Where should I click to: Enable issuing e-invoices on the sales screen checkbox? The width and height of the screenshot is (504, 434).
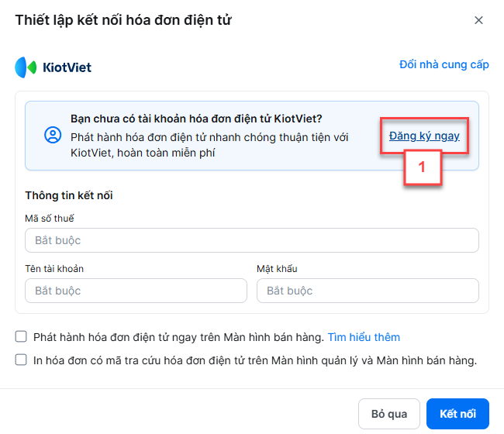pyautogui.click(x=21, y=336)
